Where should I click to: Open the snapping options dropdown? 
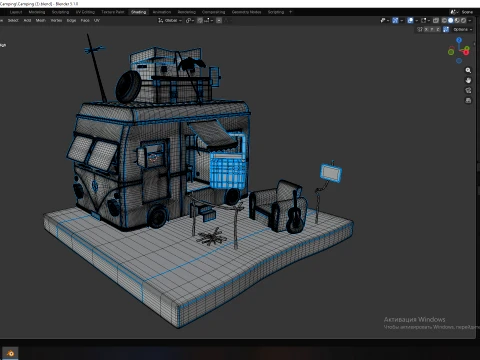[209, 21]
